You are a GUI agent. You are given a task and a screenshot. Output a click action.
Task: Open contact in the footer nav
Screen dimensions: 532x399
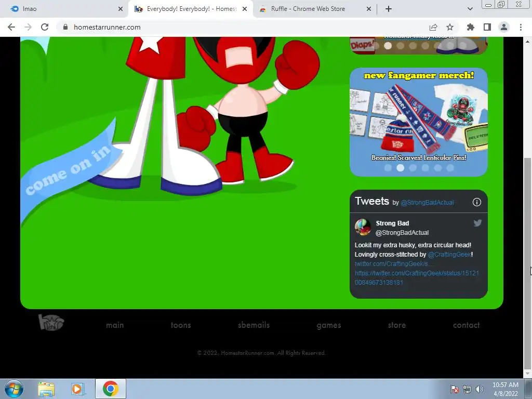tap(466, 325)
